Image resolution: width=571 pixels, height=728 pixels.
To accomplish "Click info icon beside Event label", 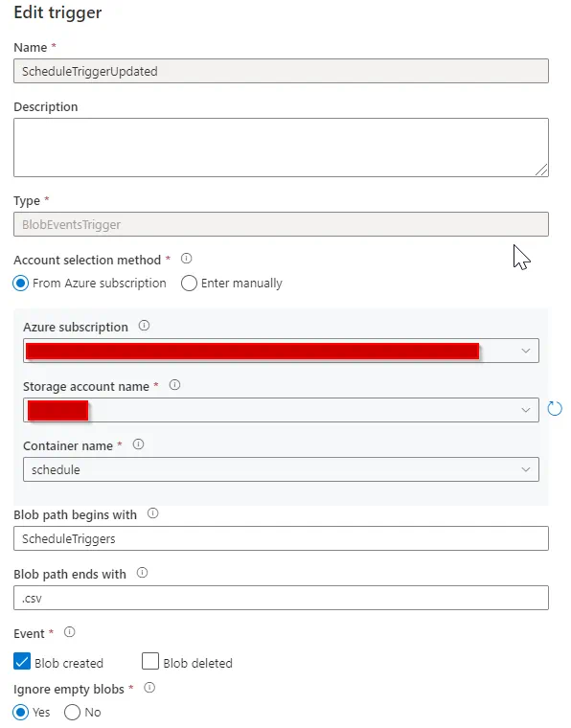I will tap(69, 632).
